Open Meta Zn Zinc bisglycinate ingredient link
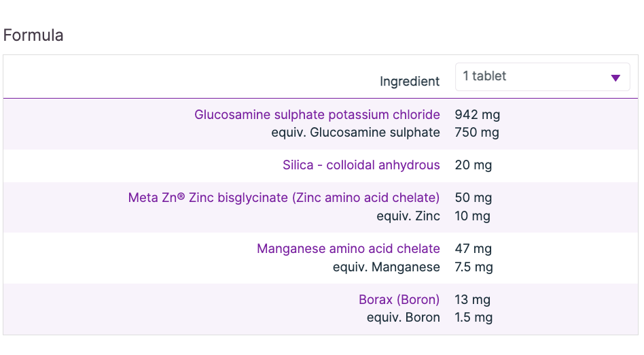 pos(283,198)
